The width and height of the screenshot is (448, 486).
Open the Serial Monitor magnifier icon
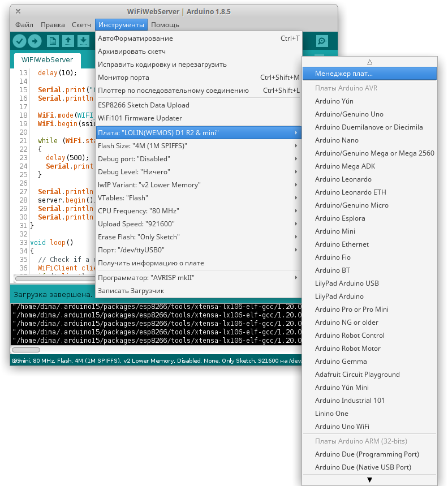[322, 41]
